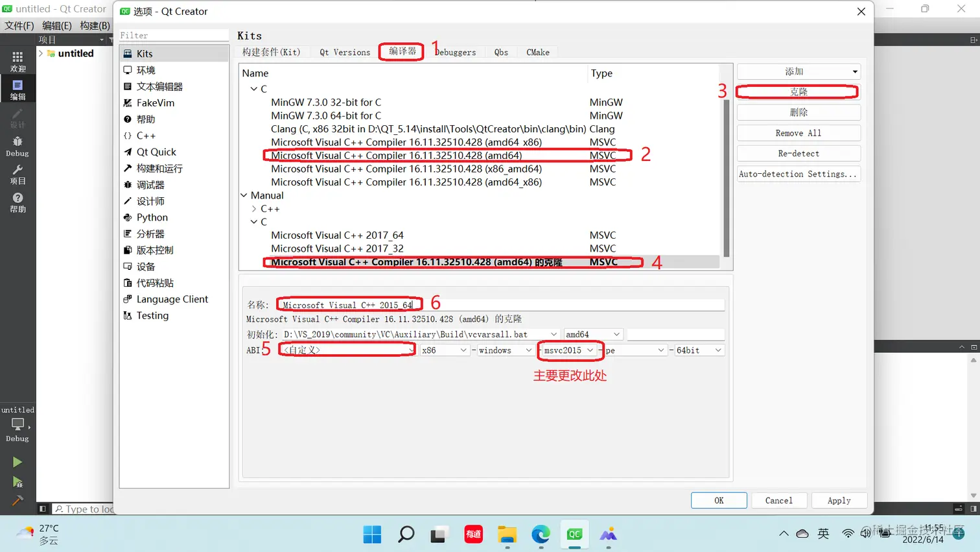Open the 构建和运行 options category
This screenshot has height=552, width=980.
pyautogui.click(x=174, y=168)
